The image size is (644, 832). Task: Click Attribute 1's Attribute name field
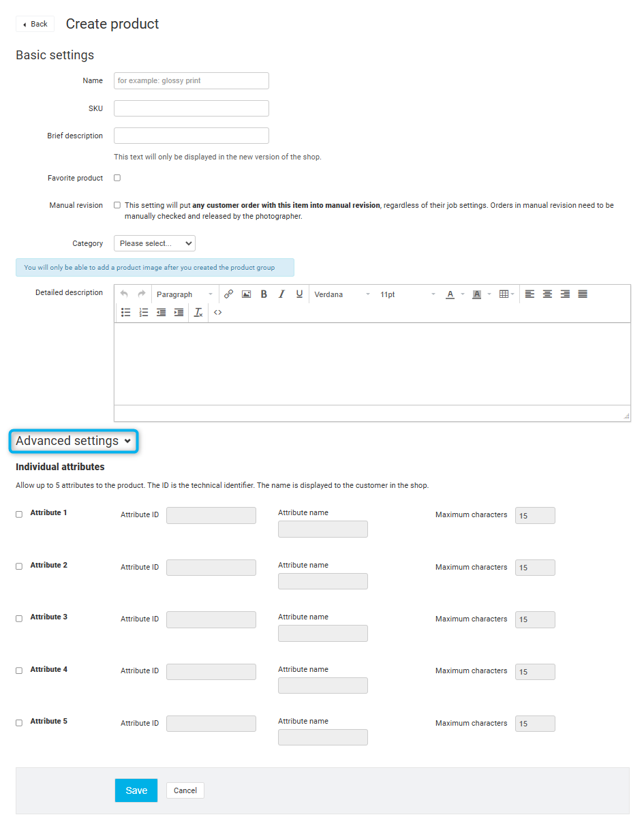click(x=323, y=529)
